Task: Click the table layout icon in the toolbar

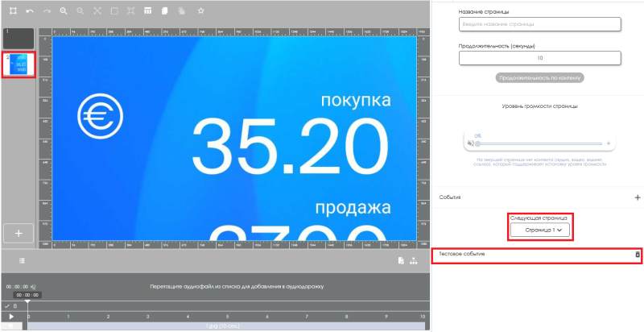Action: [x=147, y=11]
